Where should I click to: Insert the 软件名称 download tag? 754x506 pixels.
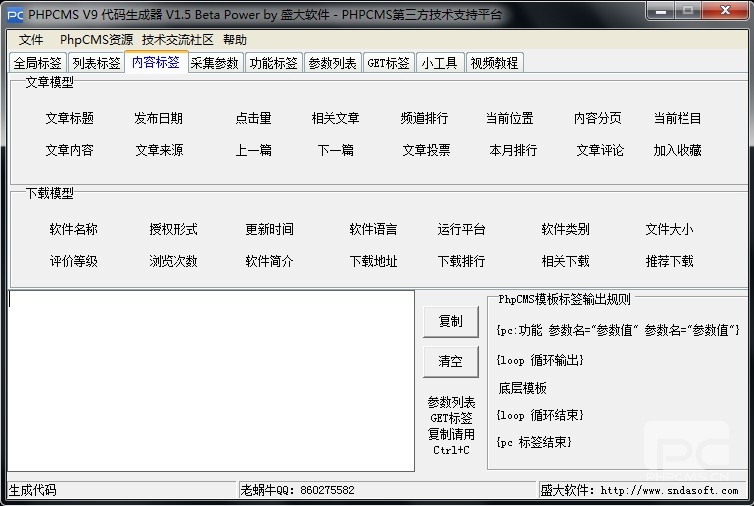74,229
